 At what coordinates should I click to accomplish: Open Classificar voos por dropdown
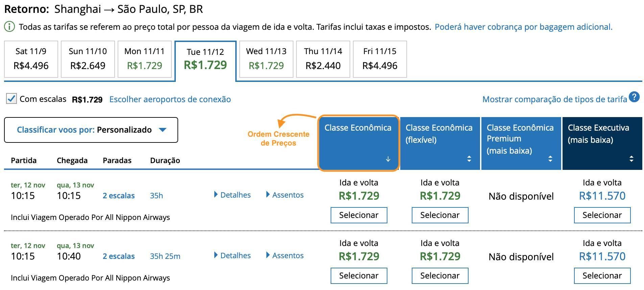(x=91, y=130)
